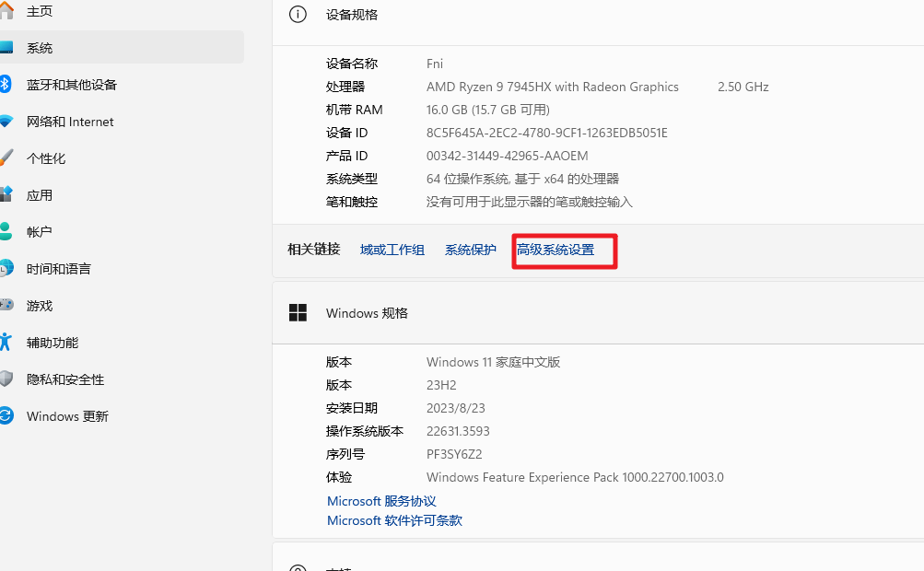Click the 产品 ID label
The image size is (924, 571).
346,156
